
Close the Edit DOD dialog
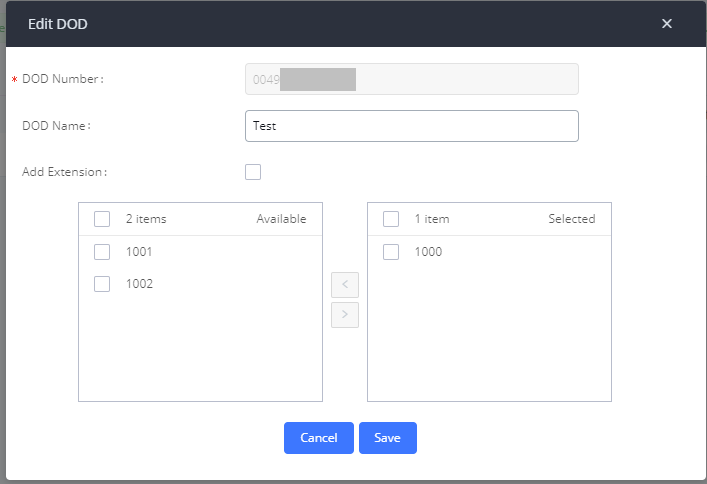[667, 24]
